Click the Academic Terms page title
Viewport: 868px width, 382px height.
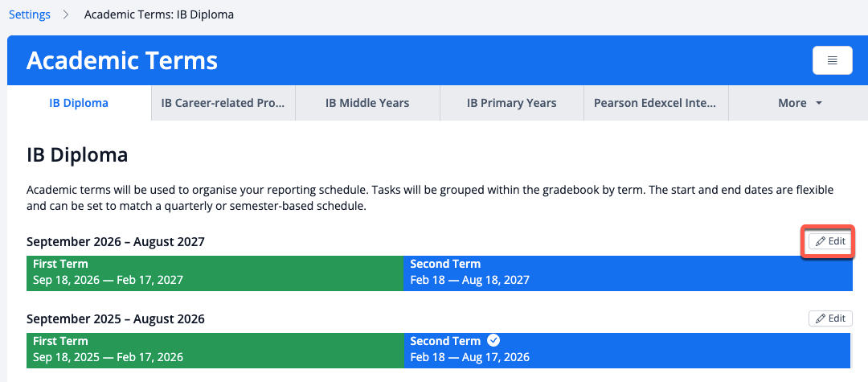pos(122,60)
